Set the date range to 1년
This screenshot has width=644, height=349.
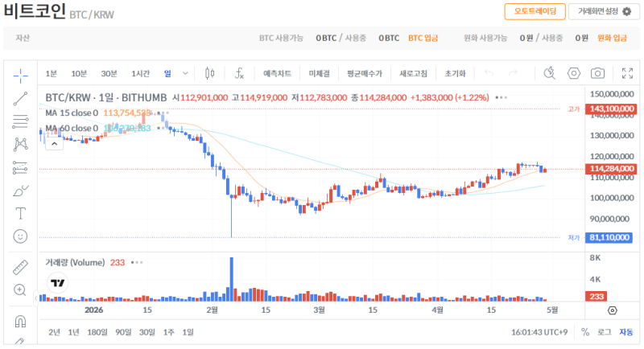73,332
